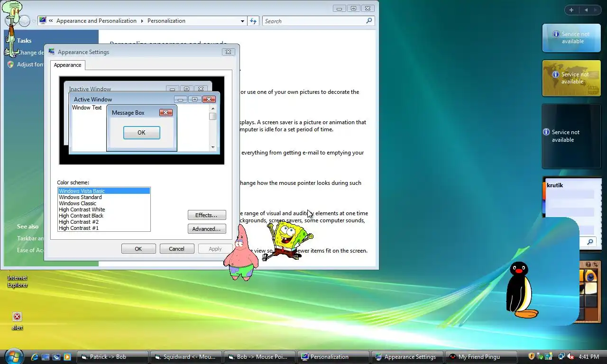This screenshot has height=364, width=607.
Task: Click Personalization breadcrumb in address bar
Action: coord(166,21)
